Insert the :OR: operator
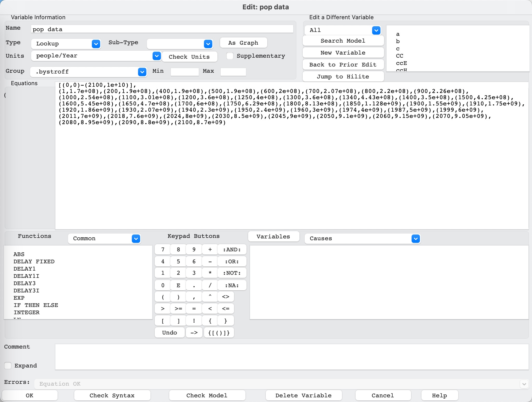 [x=232, y=261]
